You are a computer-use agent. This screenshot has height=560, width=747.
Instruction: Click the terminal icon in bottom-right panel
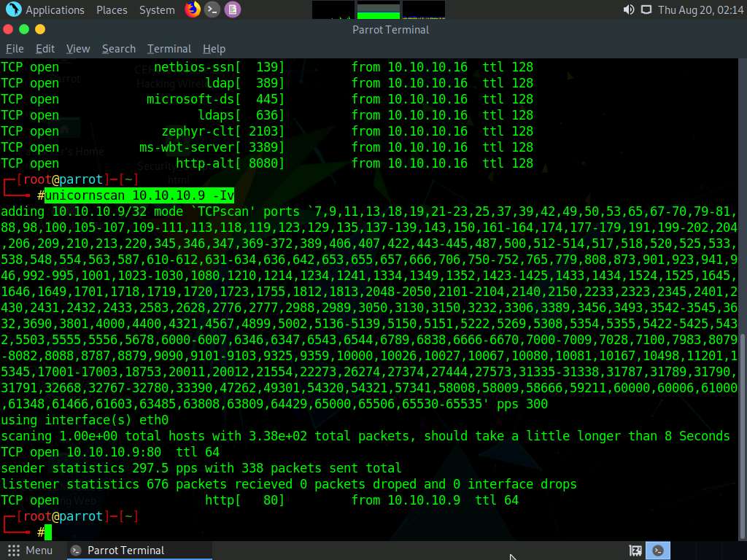point(658,551)
